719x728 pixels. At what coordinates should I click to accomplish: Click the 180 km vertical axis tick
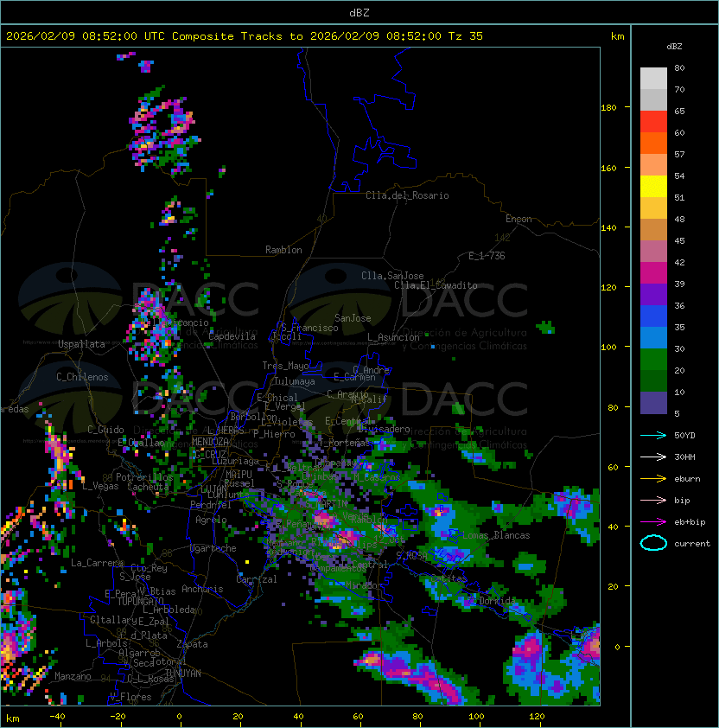[608, 108]
